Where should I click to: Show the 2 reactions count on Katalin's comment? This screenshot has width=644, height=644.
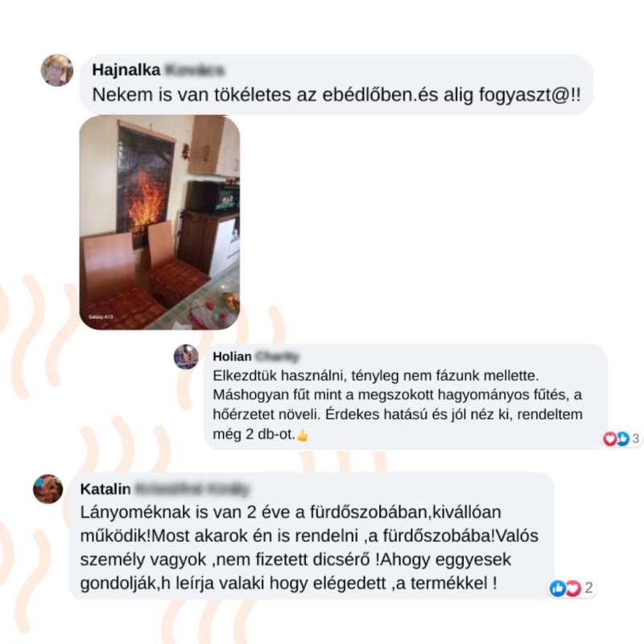pos(588,588)
